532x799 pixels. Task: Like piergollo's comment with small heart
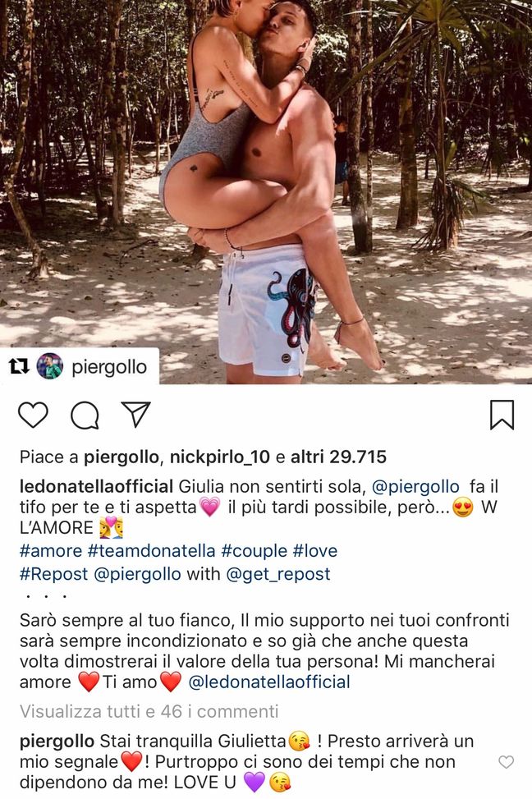506,762
